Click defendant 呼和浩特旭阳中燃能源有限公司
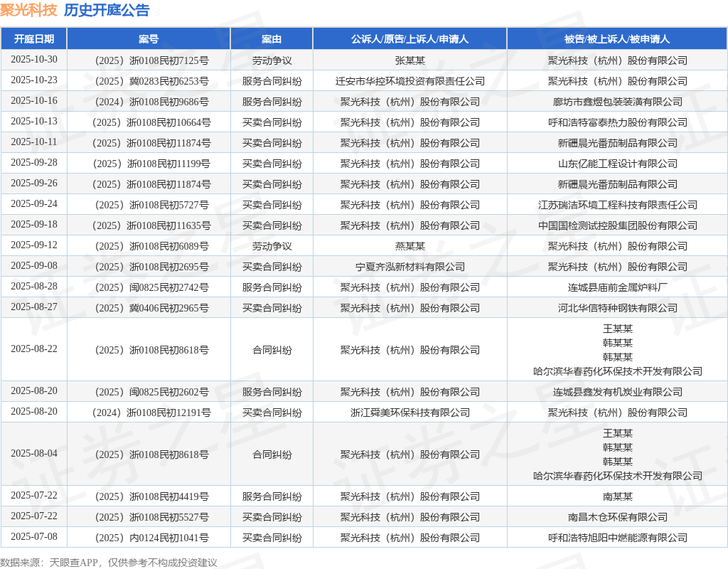The height and width of the screenshot is (569, 728). click(618, 538)
